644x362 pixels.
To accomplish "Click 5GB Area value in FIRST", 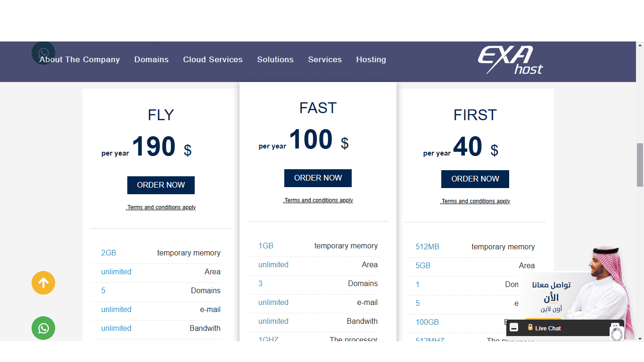I will (x=423, y=266).
